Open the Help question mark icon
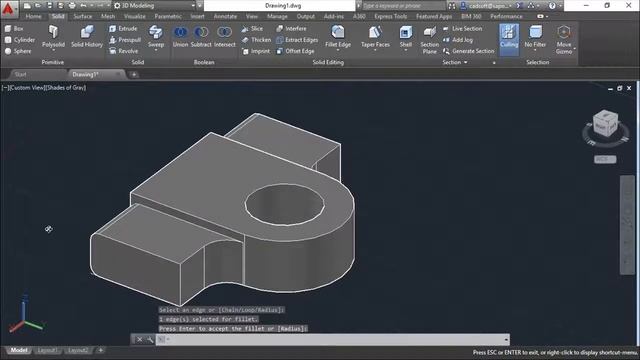Screen dimensions: 640x360 (552, 6)
